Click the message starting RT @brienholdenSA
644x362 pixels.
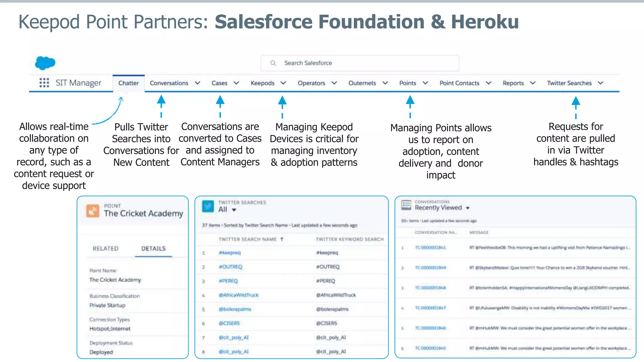[550, 288]
